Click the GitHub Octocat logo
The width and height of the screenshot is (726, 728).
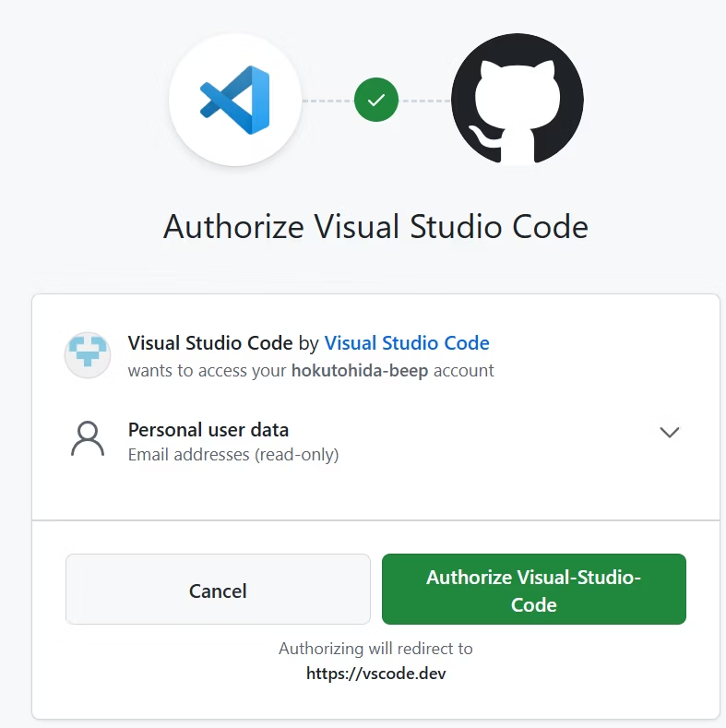(518, 100)
